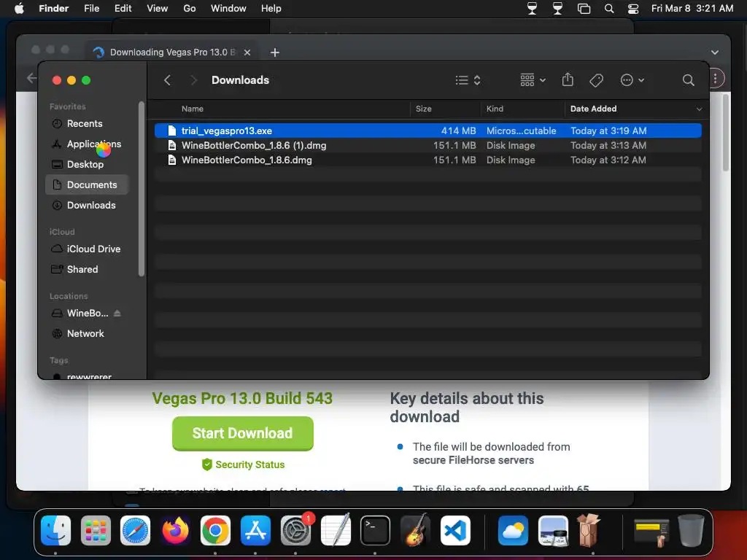Click Today at 3:13 AM date cell
Screen dimensions: 747x560
(608, 145)
